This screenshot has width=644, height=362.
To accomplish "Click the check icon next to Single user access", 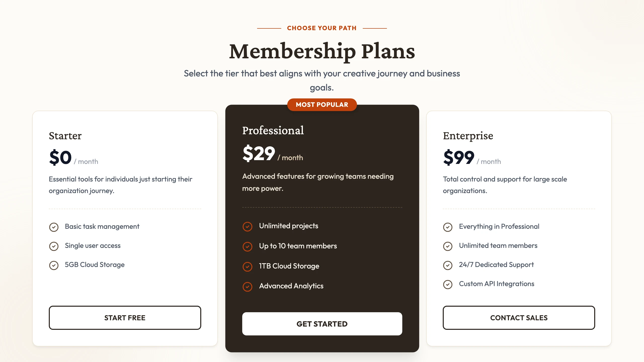I will tap(54, 246).
